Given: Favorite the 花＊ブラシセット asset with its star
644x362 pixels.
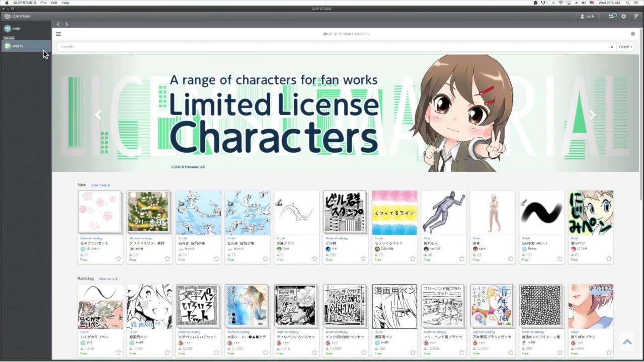Looking at the screenshot, I should coord(118,259).
